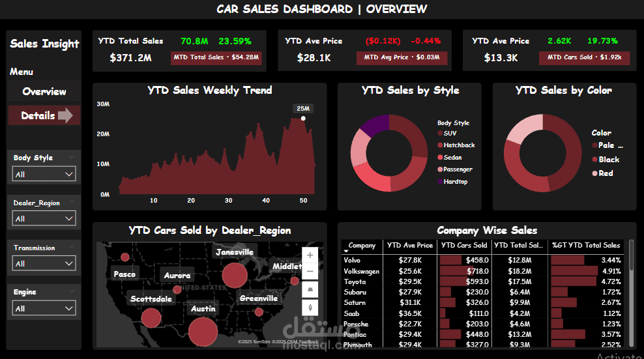Select the Red color legend item
Image resolution: width=644 pixels, height=359 pixels.
(602, 173)
